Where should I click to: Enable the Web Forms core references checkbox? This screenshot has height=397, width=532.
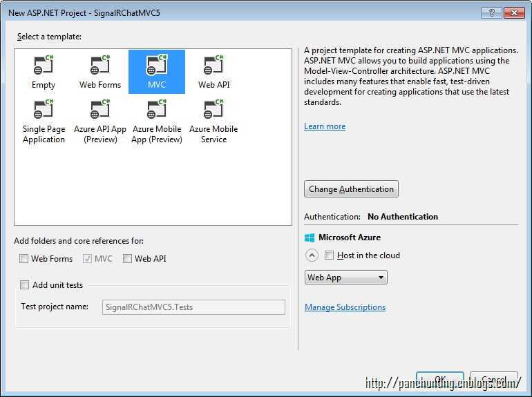23,259
